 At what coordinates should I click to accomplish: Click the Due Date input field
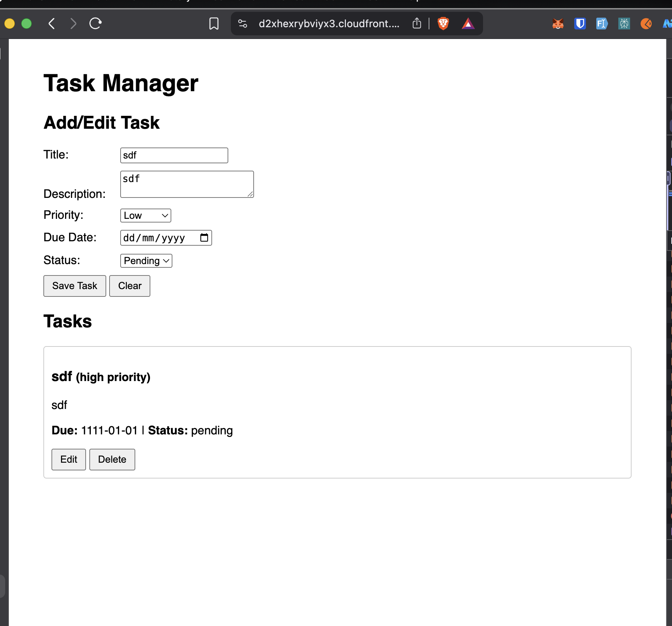pos(158,238)
